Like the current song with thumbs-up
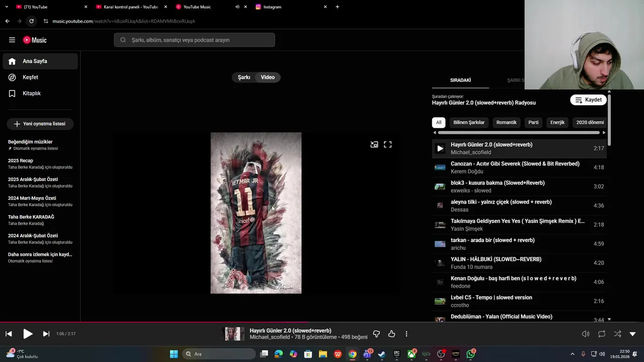 click(391, 334)
